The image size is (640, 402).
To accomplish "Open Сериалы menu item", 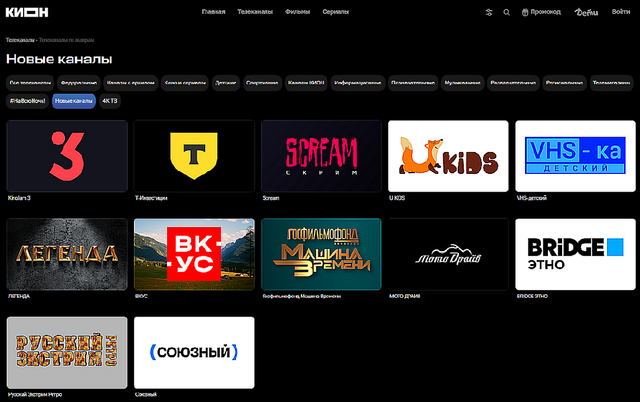I will [336, 12].
